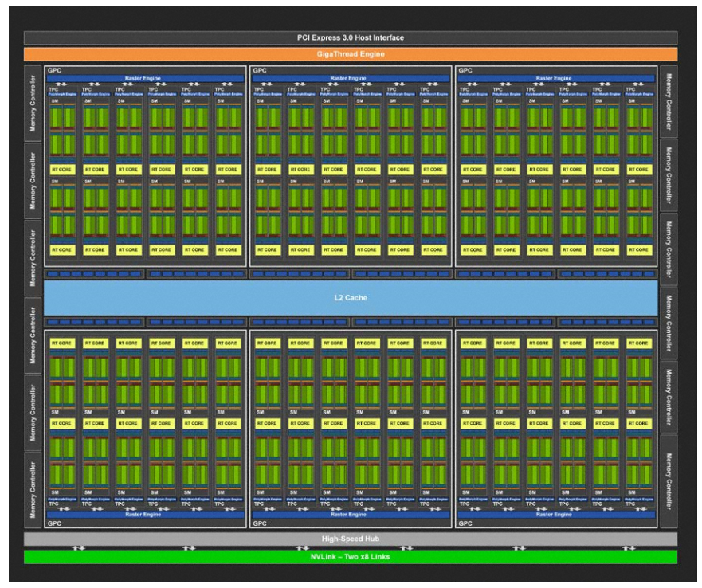Click the Raster Engine bar in bottom-left GPC

(x=146, y=515)
